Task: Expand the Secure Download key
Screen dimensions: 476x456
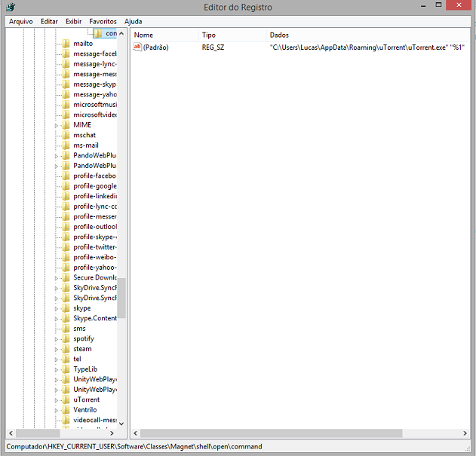Action: tap(56, 278)
